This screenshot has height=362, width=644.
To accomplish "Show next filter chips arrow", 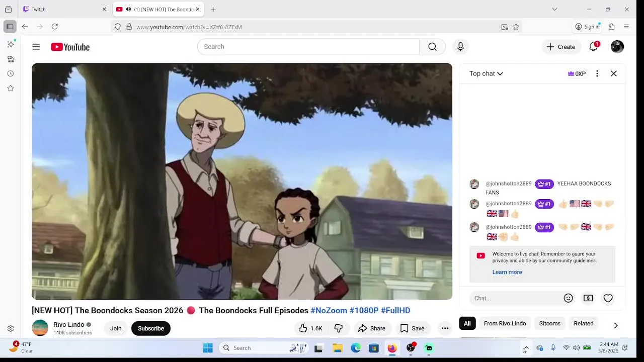I will point(616,325).
